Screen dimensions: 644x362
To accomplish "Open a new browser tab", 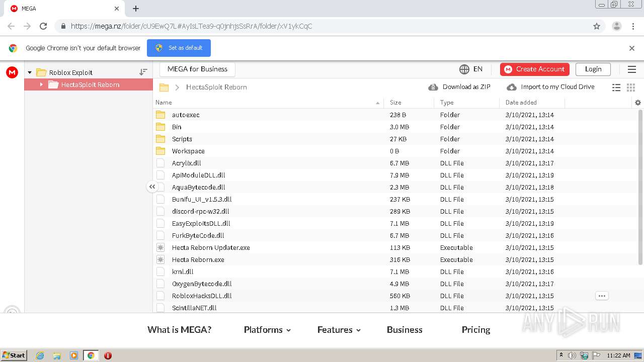I will tap(136, 9).
